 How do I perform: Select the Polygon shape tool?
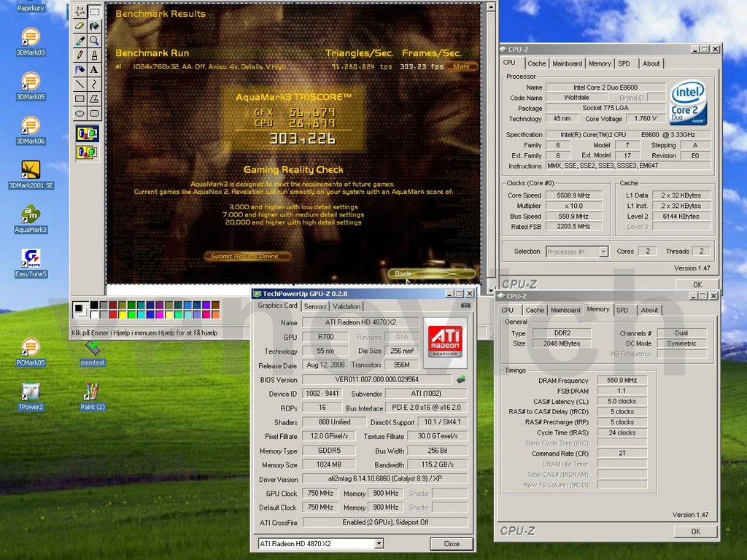[94, 99]
